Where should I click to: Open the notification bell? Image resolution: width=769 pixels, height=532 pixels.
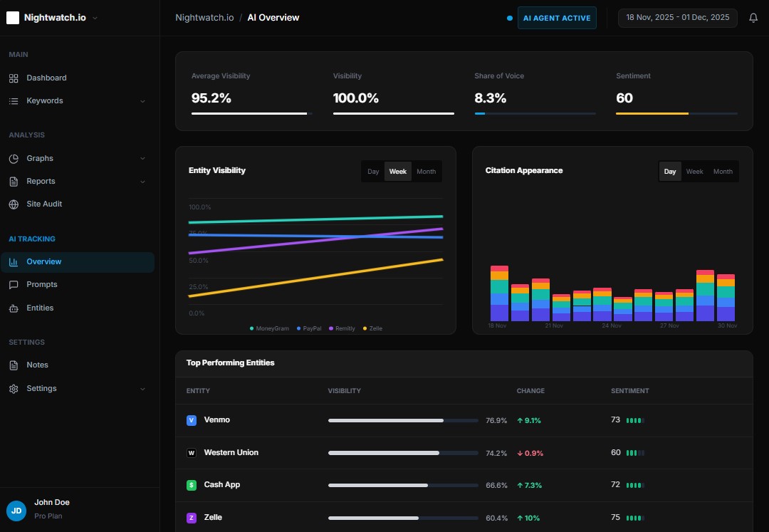[x=753, y=17]
